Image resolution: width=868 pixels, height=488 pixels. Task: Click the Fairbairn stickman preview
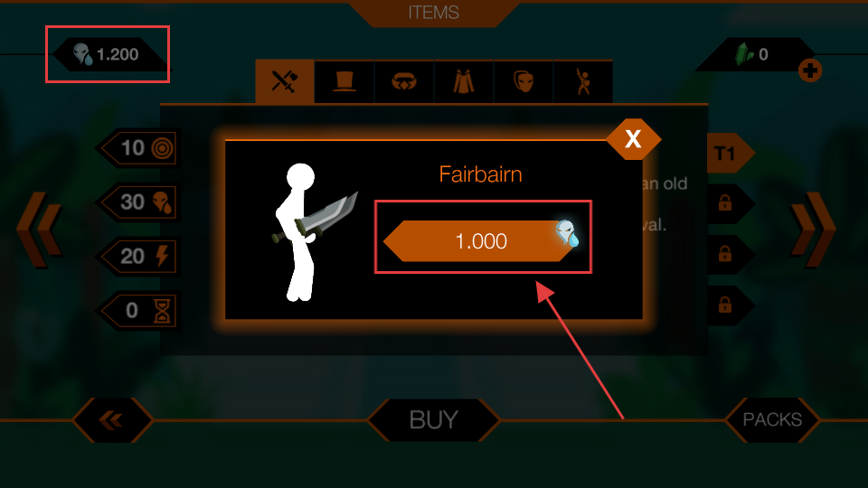(x=312, y=232)
